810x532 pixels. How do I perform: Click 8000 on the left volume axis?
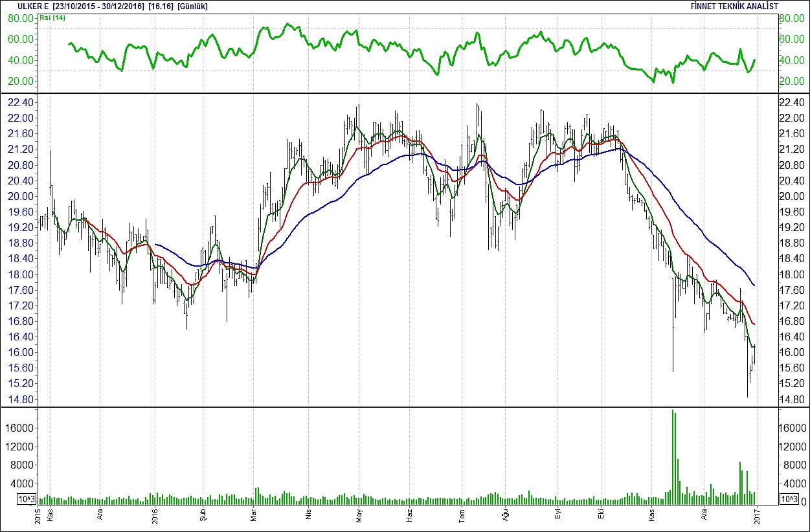[23, 465]
